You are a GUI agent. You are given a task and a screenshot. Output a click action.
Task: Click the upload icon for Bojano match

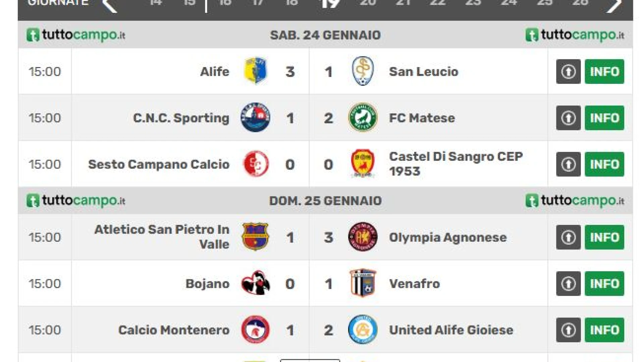568,284
